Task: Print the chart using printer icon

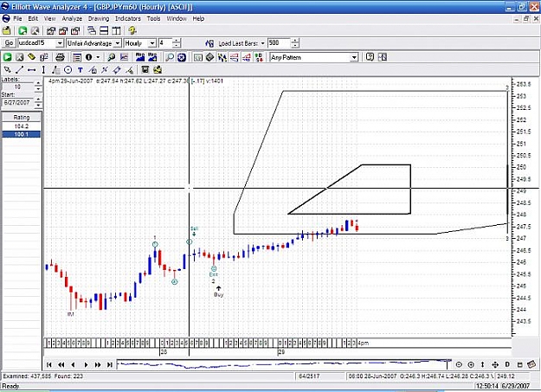Action: point(60,57)
